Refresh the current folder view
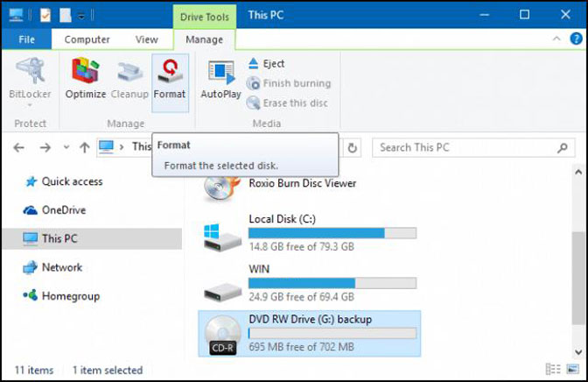Screen dimensions: 588x382 (352, 147)
